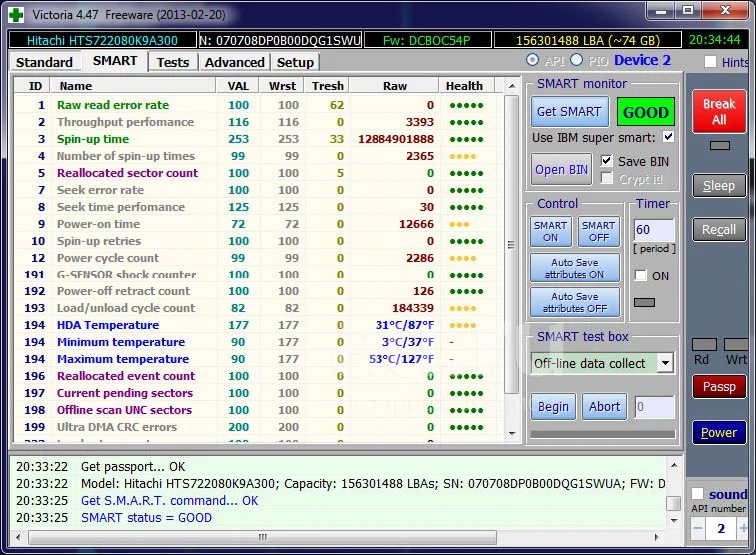Switch to the Tests tab
Image resolution: width=756 pixels, height=555 pixels.
[x=173, y=62]
